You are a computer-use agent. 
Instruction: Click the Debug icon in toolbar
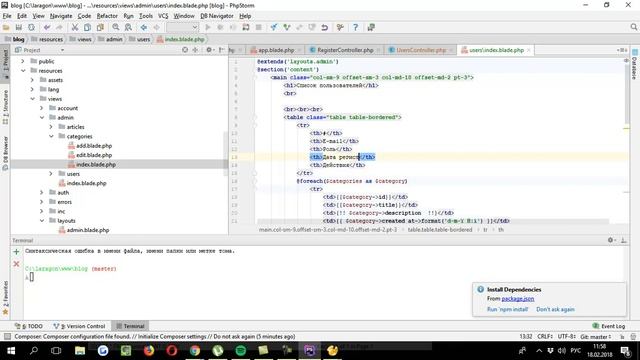click(220, 27)
